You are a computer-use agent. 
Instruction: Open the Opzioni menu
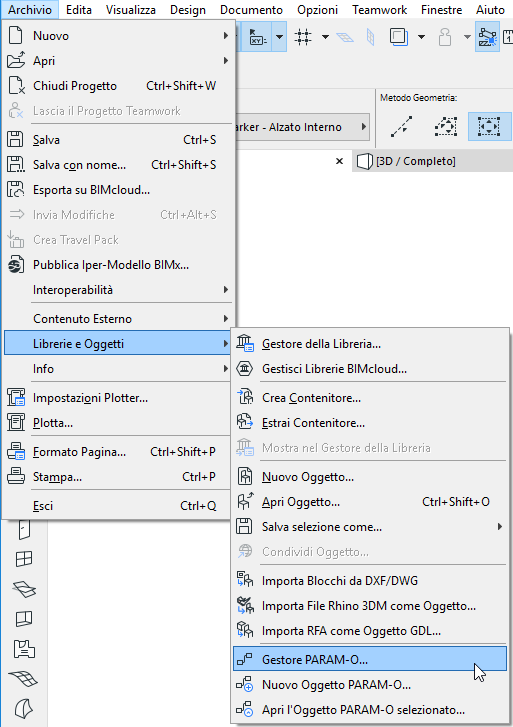317,10
